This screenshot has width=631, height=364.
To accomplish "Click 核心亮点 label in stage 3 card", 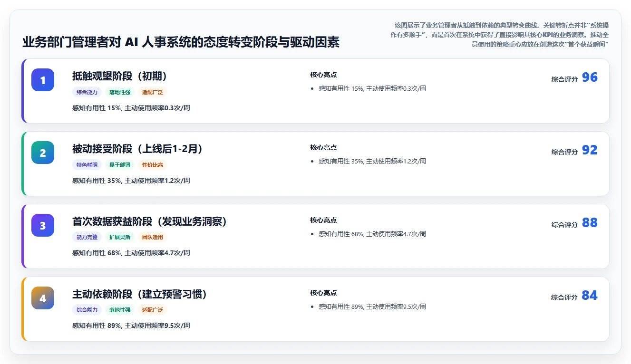I will [x=323, y=220].
